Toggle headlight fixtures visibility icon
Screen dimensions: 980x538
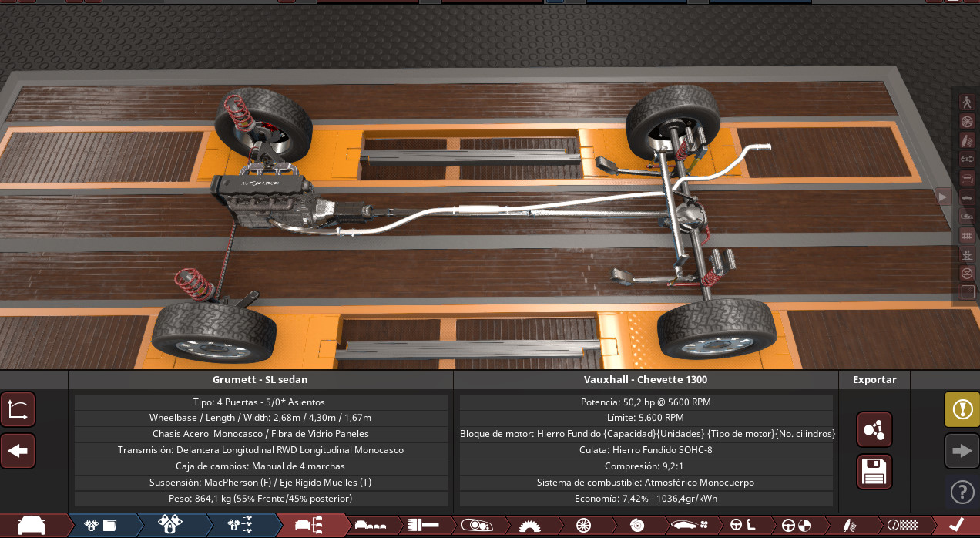tap(968, 216)
